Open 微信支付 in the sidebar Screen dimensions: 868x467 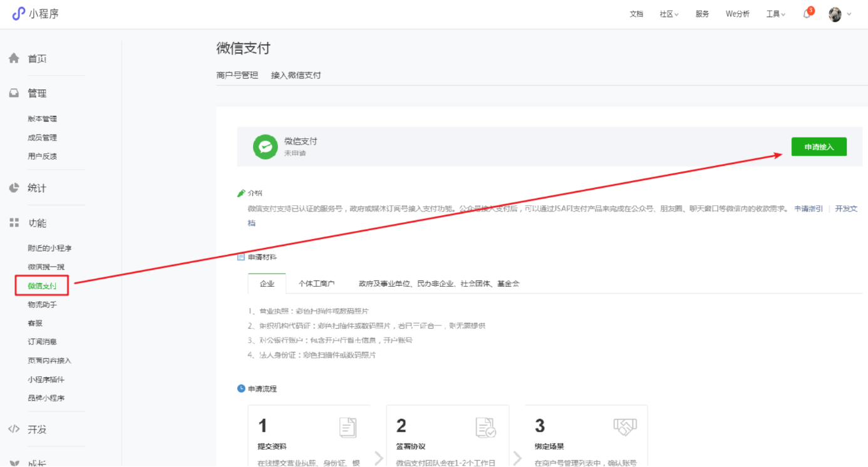(x=42, y=287)
